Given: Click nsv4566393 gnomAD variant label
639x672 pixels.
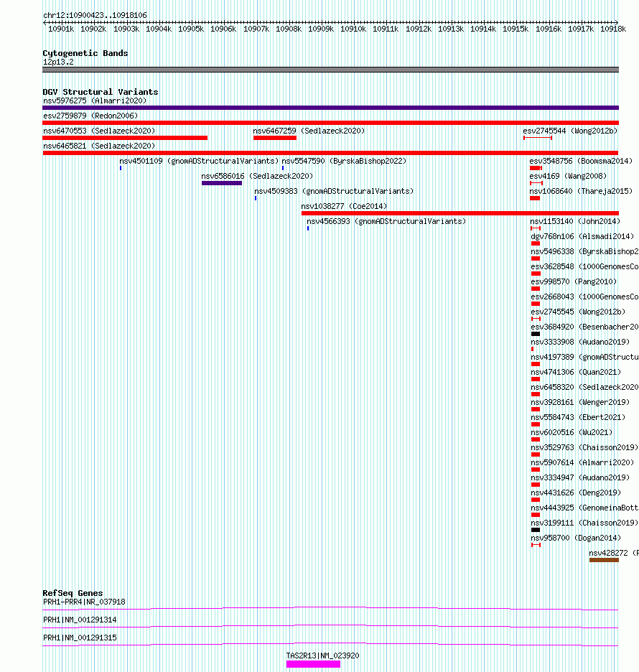Looking at the screenshot, I should pyautogui.click(x=386, y=221).
